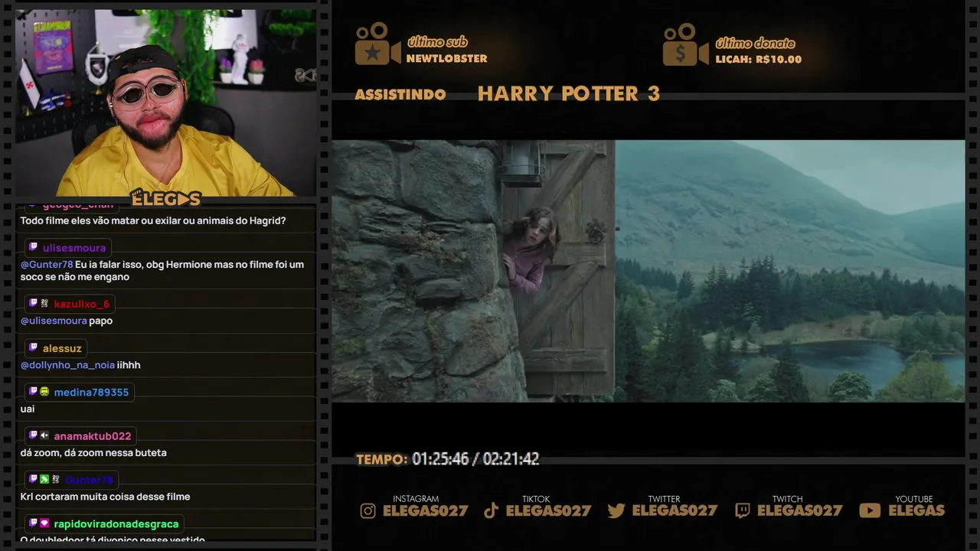The image size is (980, 551).
Task: Select the medina789355 username
Action: pyautogui.click(x=91, y=393)
